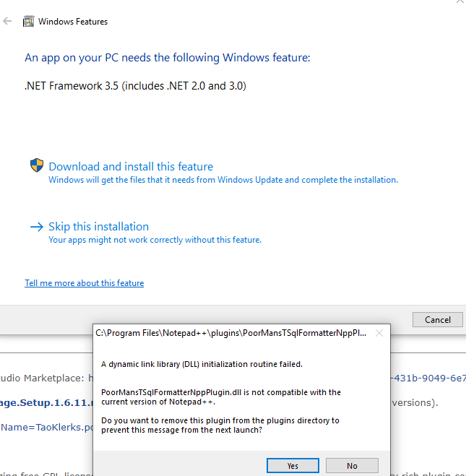Click 'Your apps might not work correctly' description

155,240
